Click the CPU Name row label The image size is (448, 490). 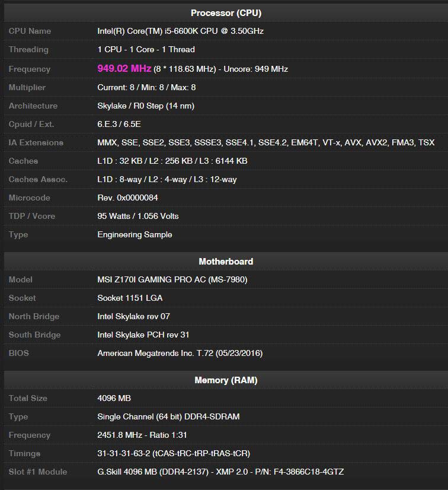click(x=30, y=31)
